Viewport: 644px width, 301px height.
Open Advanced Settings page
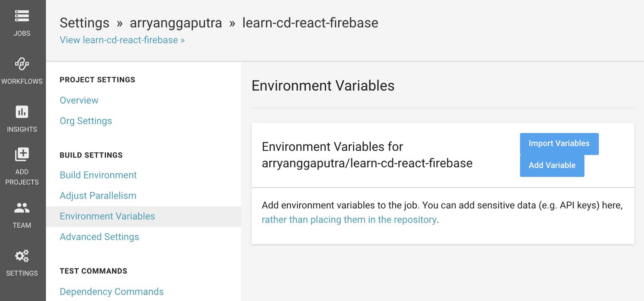point(99,237)
